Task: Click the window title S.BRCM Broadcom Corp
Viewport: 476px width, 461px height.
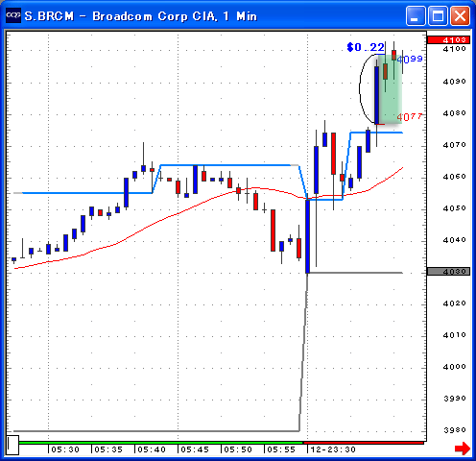Action: pos(141,16)
